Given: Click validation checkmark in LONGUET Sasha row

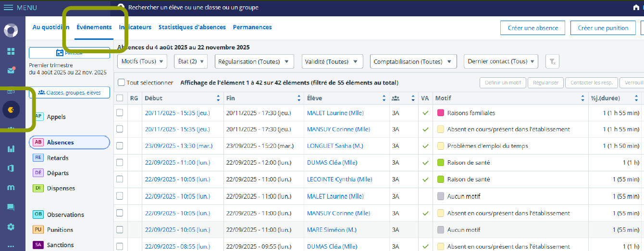Looking at the screenshot, I should pyautogui.click(x=425, y=146).
